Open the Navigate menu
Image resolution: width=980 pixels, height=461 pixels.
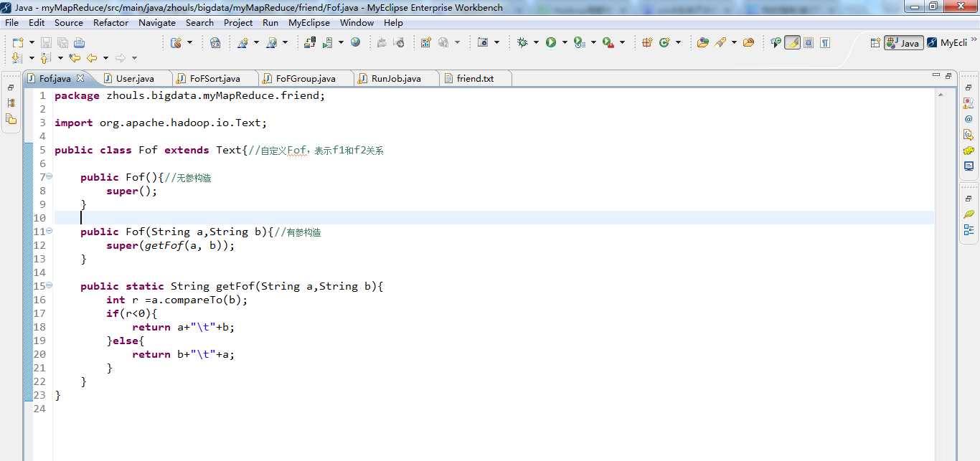157,22
